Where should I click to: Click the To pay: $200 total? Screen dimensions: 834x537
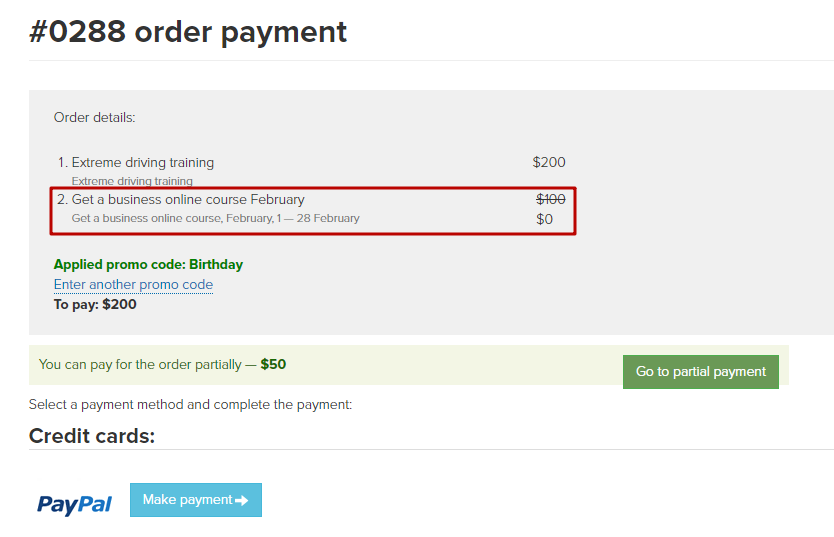click(95, 304)
